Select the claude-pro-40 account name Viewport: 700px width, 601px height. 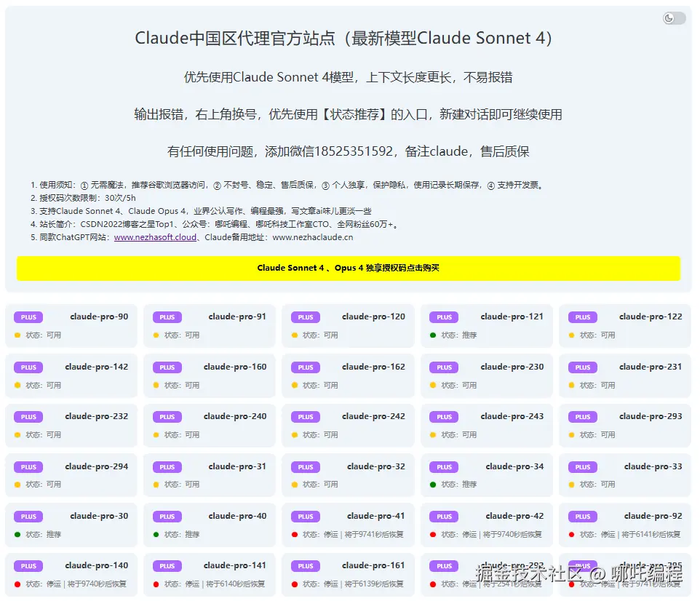click(x=237, y=516)
